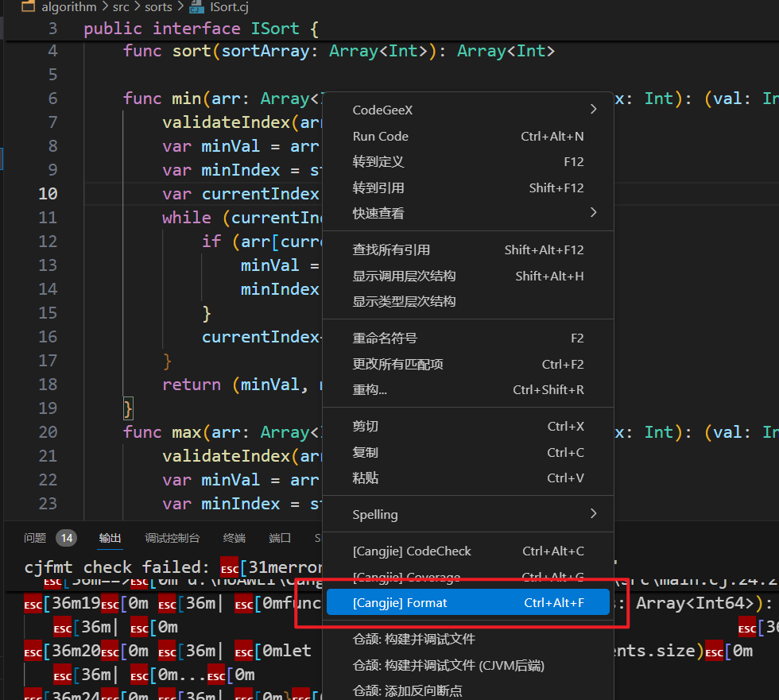Viewport: 779px width, 700px height.
Task: Open the 快速查看 submenu
Action: pos(468,214)
